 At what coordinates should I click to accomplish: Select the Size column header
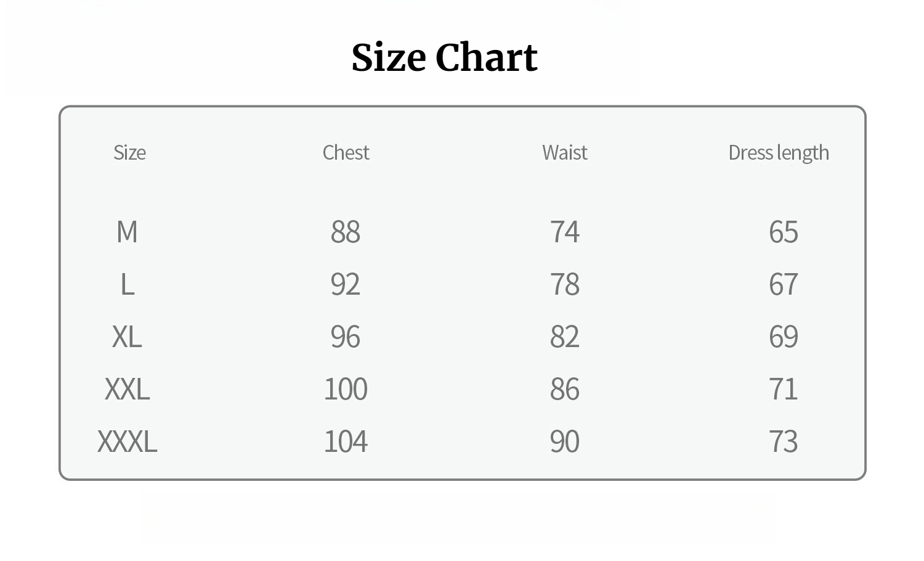click(129, 152)
